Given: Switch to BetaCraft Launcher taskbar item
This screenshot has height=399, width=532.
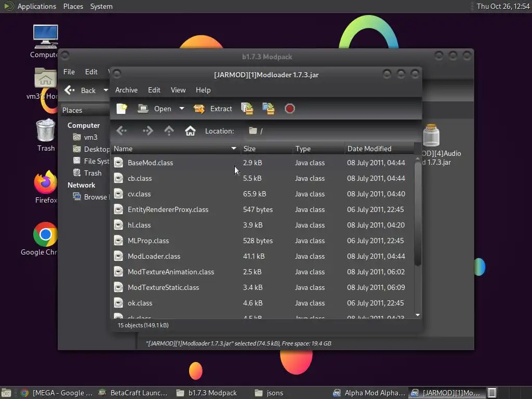Looking at the screenshot, I should click(x=133, y=393).
